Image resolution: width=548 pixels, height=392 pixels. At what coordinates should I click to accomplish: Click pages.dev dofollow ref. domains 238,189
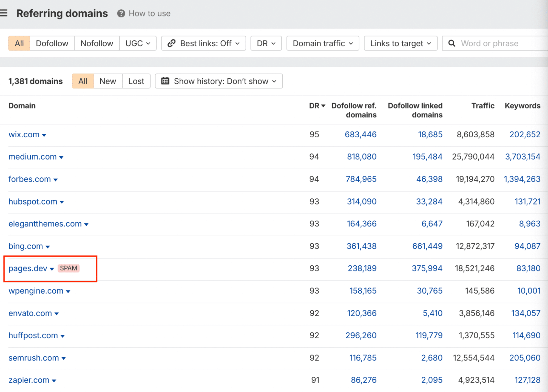coord(362,268)
